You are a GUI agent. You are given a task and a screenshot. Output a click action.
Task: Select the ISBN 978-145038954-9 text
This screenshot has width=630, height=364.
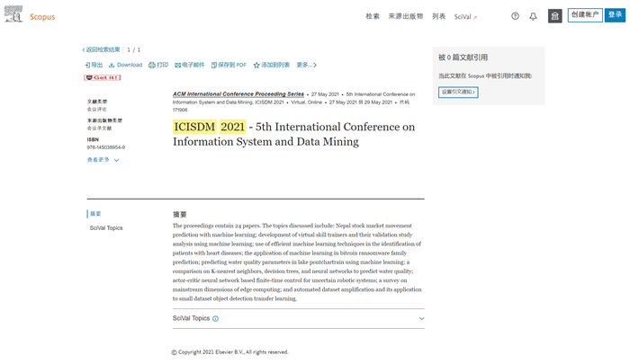106,147
